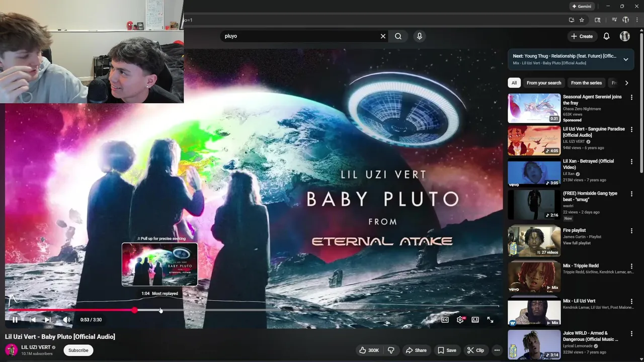Image resolution: width=644 pixels, height=362 pixels.
Task: Switch to theater mode
Action: [x=475, y=320]
